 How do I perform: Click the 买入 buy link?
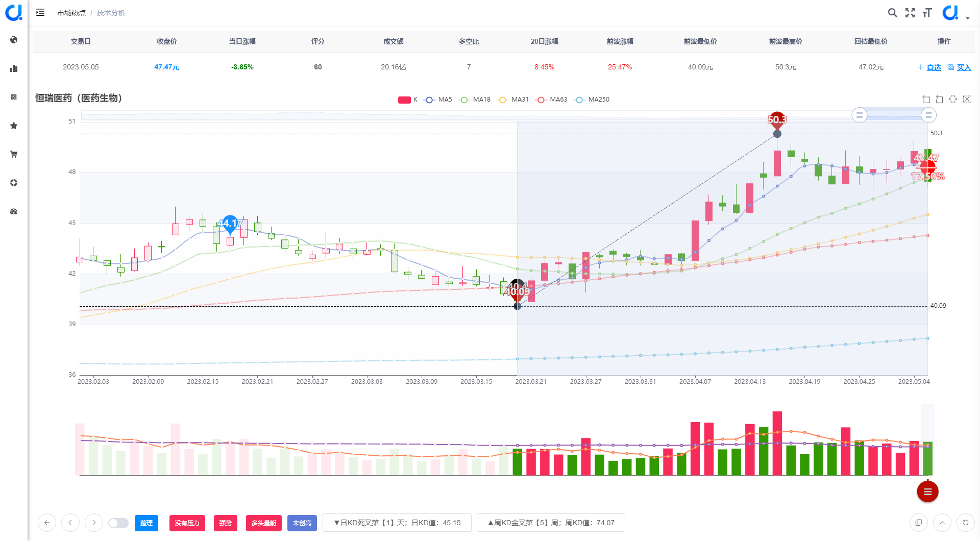click(960, 67)
